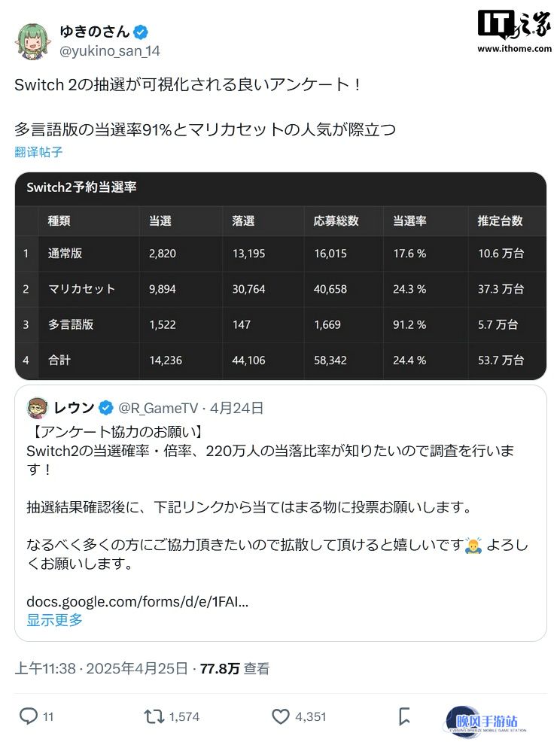Click ゆきのさん's green-haired avatar
Viewport: 560px width, 742px height.
pos(32,42)
